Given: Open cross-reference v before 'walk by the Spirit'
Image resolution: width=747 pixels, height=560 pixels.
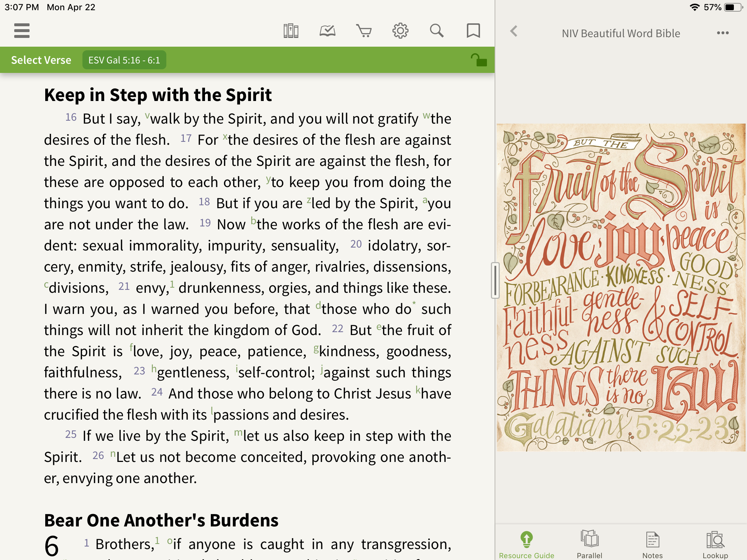Looking at the screenshot, I should pyautogui.click(x=147, y=116).
